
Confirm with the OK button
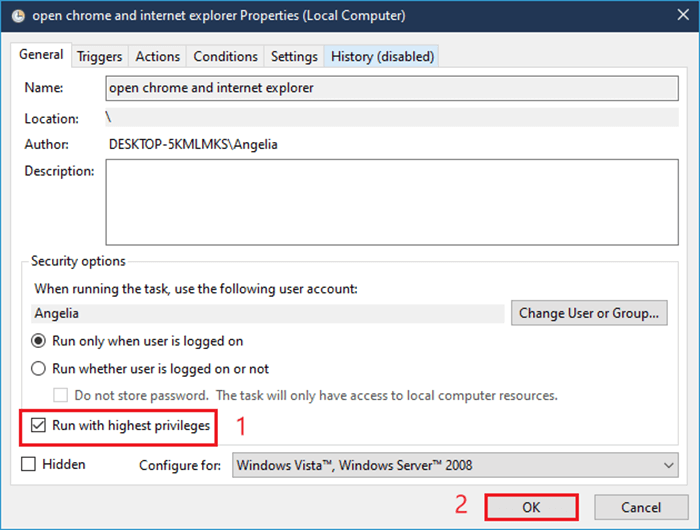(531, 507)
